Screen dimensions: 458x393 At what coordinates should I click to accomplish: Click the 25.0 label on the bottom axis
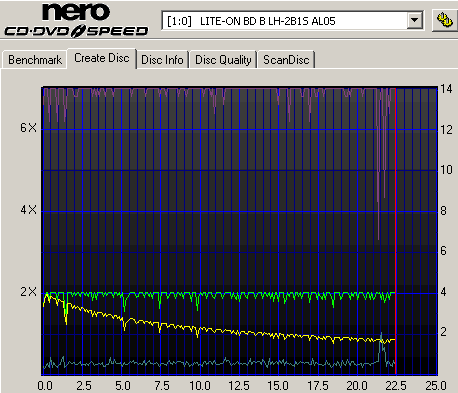coord(436,386)
